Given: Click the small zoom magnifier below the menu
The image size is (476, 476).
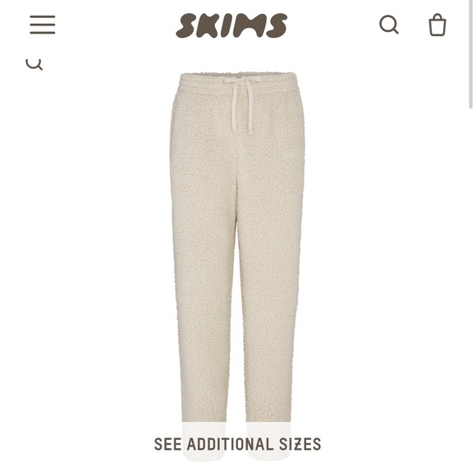Looking at the screenshot, I should [x=34, y=64].
